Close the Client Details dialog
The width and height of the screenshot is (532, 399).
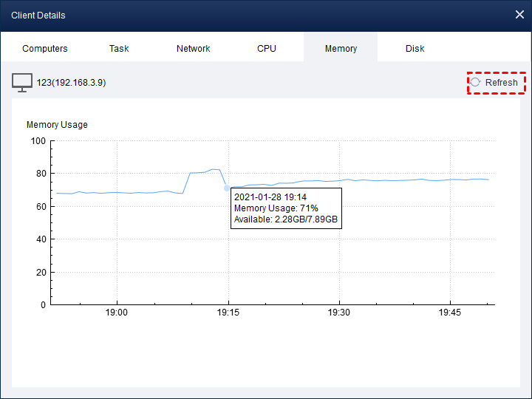pos(519,15)
